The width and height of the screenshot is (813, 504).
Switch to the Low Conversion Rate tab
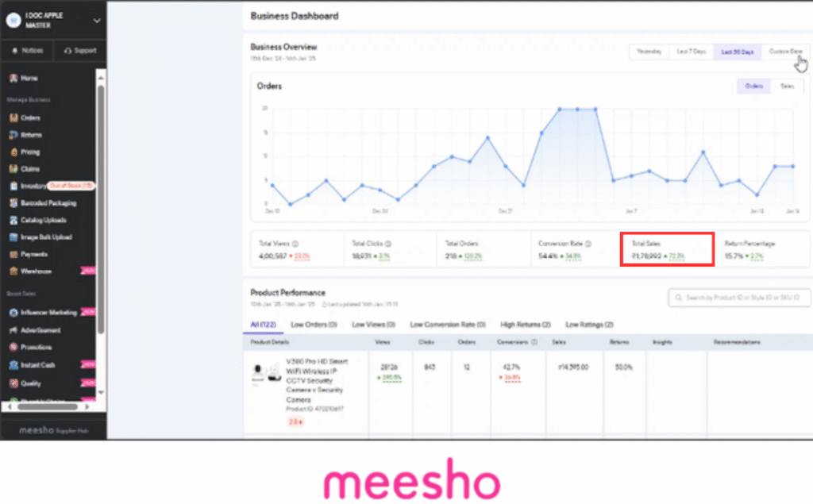point(448,325)
